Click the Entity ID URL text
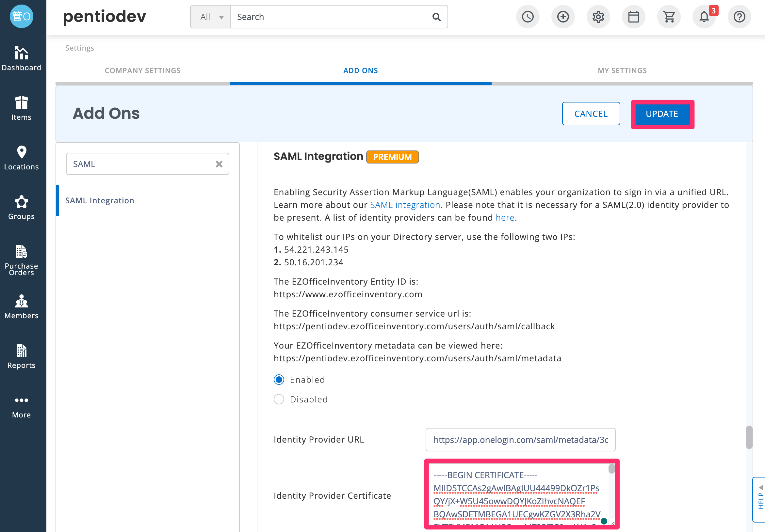Screen dimensions: 765x532 (348, 294)
